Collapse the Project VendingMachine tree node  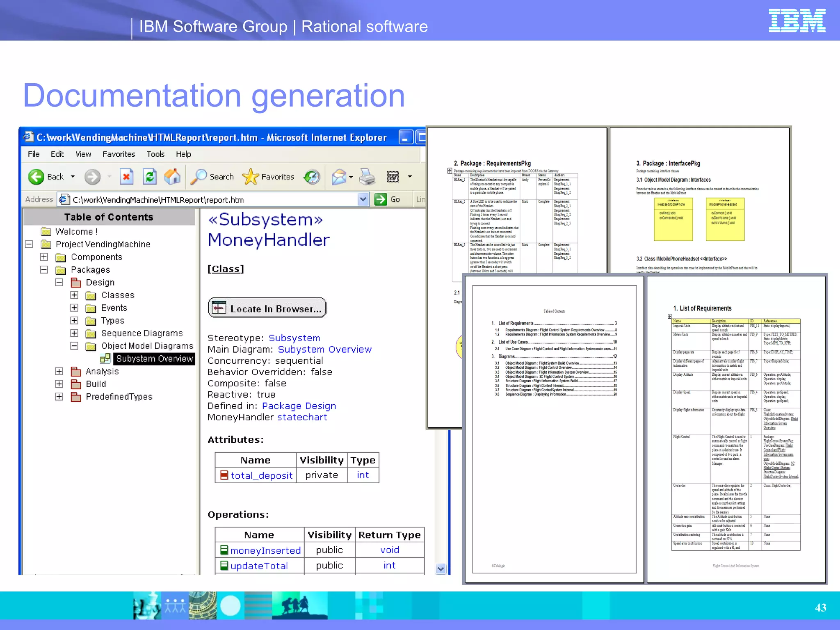29,244
